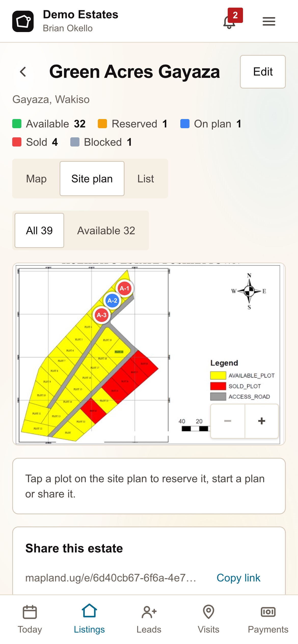The height and width of the screenshot is (644, 298).
Task: Select plot marker A-2
Action: [x=112, y=301]
